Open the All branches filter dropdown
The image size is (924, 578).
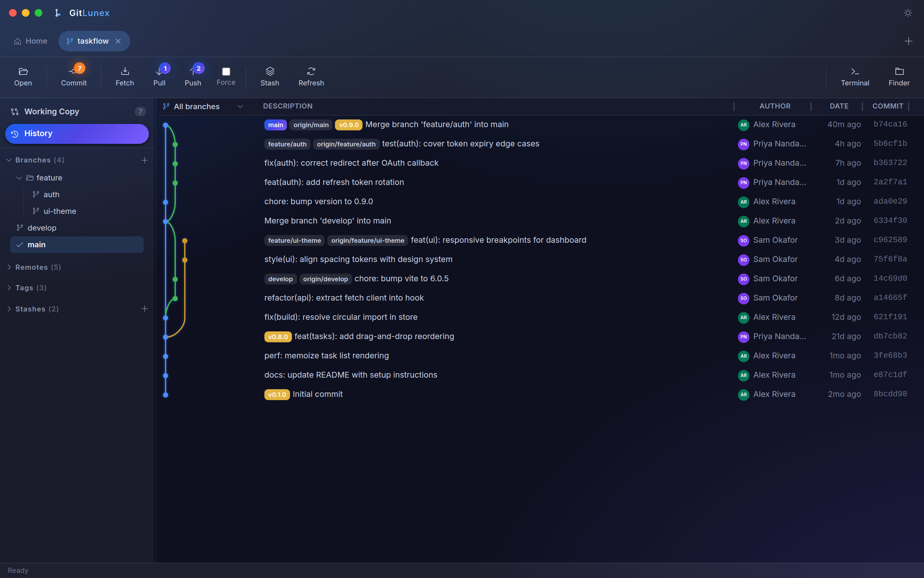pyautogui.click(x=203, y=106)
